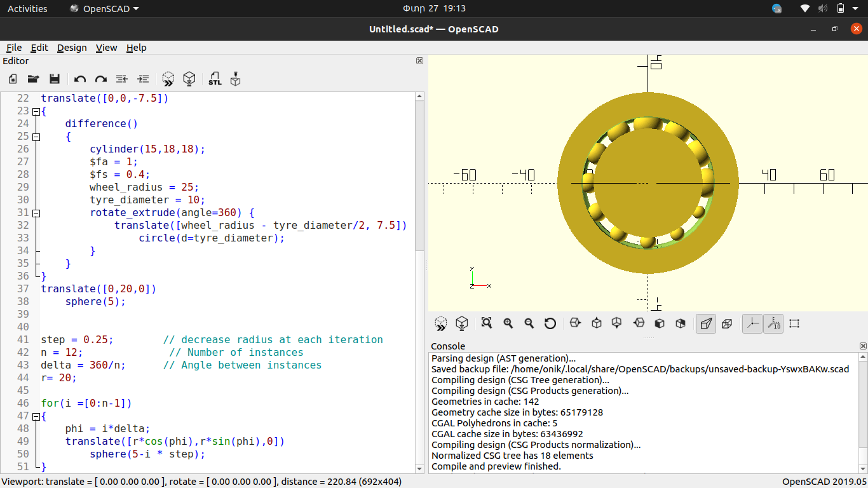Reset the view with the circular arrow icon
Viewport: 868px width, 488px height.
point(550,323)
